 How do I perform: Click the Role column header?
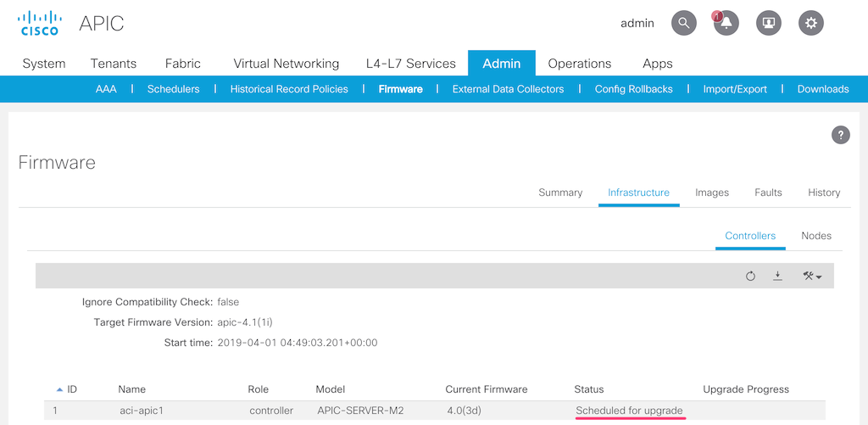258,389
